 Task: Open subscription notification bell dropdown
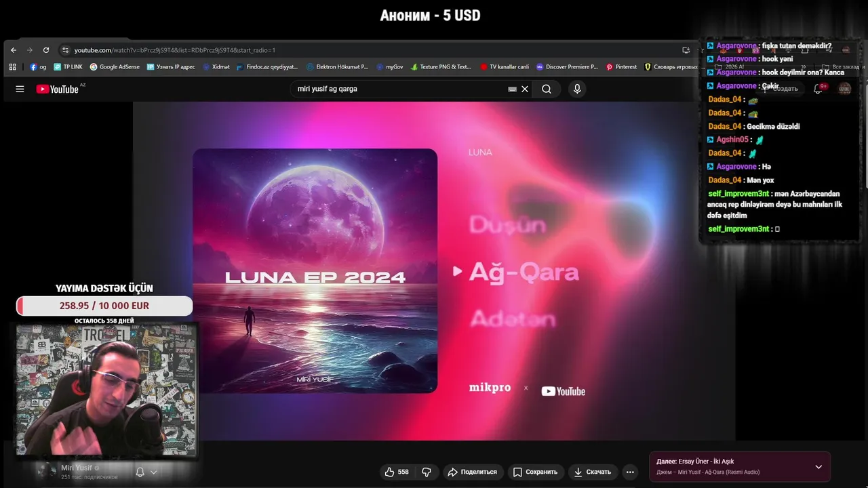coord(146,472)
